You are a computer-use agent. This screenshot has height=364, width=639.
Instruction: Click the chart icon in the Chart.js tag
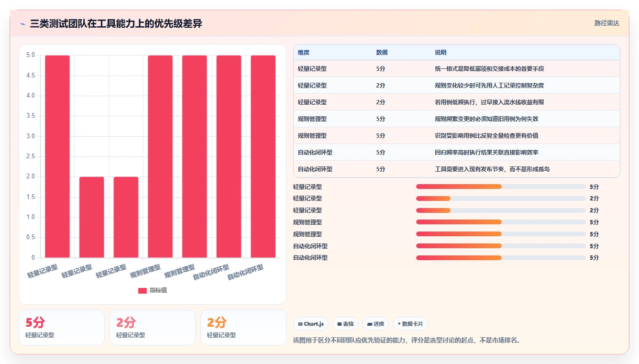pos(300,324)
